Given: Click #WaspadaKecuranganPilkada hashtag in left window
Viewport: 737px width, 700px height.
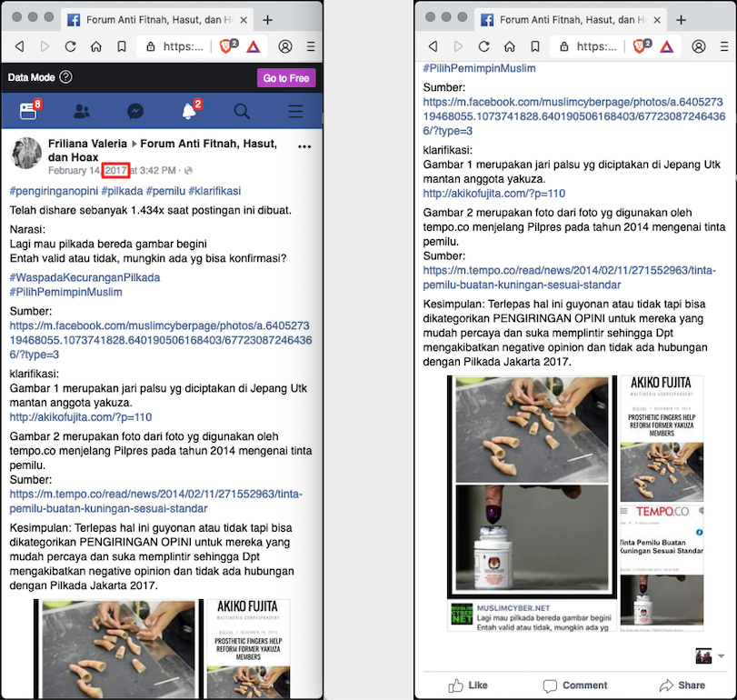Looking at the screenshot, I should point(85,277).
